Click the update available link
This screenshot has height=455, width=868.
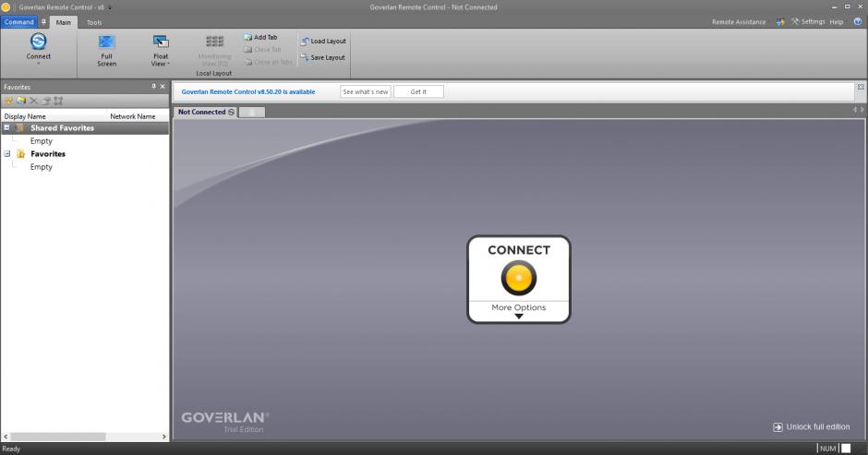248,92
